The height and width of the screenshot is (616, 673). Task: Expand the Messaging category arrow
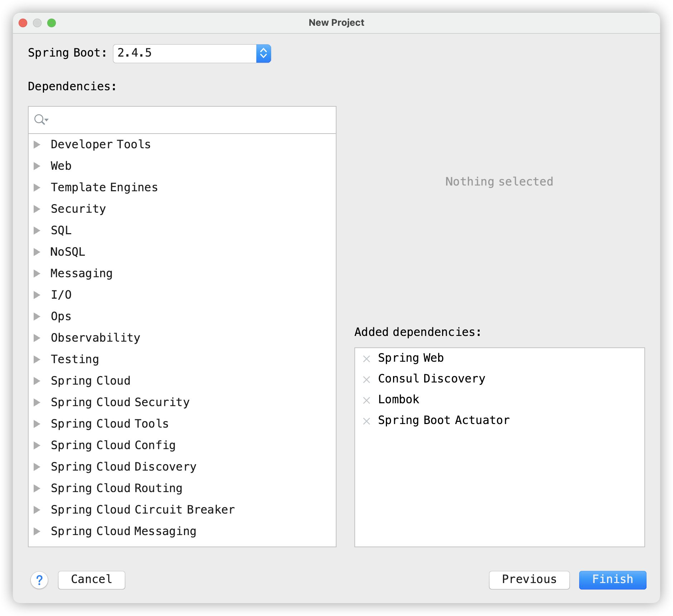(37, 273)
